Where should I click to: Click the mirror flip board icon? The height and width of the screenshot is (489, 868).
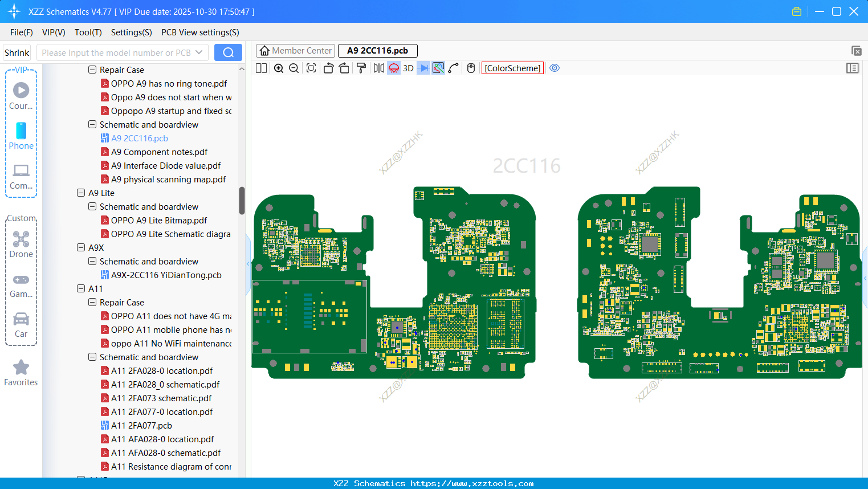coord(378,68)
